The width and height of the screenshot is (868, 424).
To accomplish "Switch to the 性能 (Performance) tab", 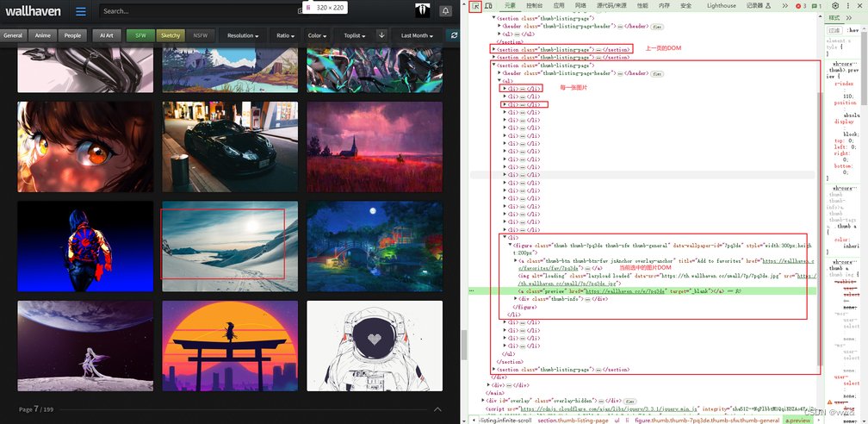I will (642, 5).
